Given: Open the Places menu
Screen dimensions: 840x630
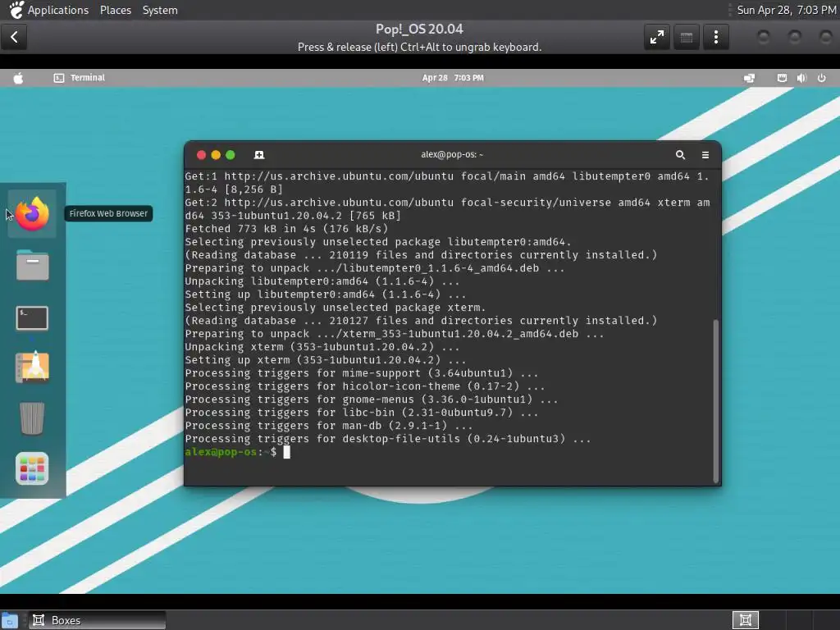Looking at the screenshot, I should tap(116, 10).
